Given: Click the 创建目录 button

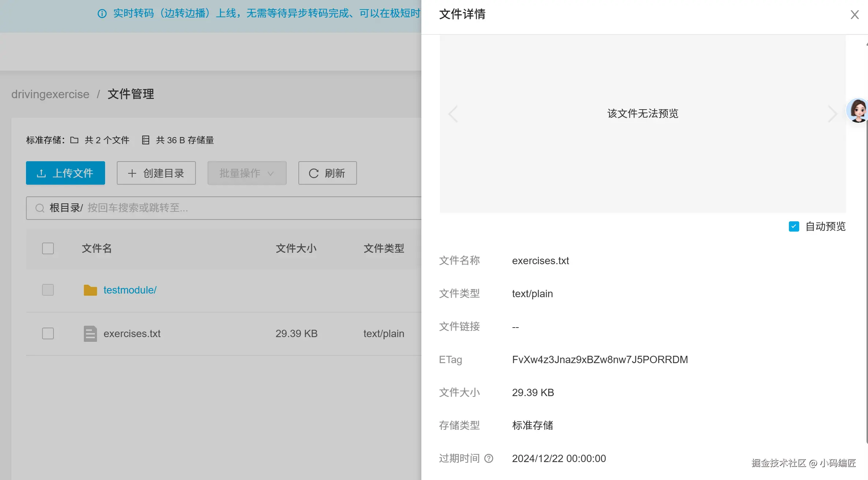Looking at the screenshot, I should 156,173.
